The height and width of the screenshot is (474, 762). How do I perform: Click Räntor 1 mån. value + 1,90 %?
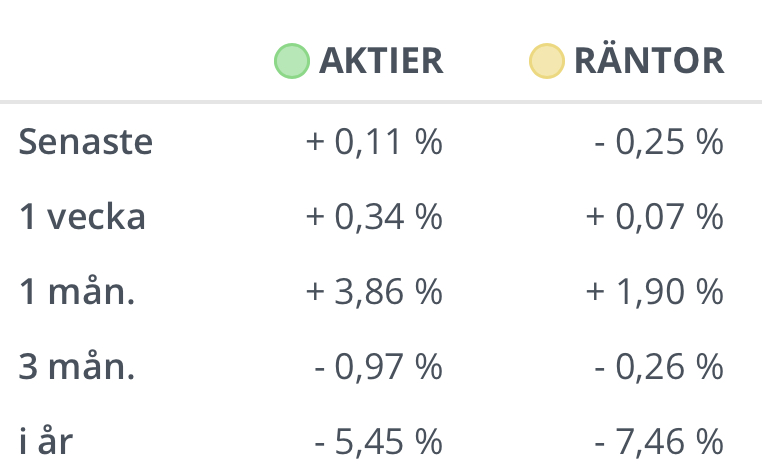655,292
